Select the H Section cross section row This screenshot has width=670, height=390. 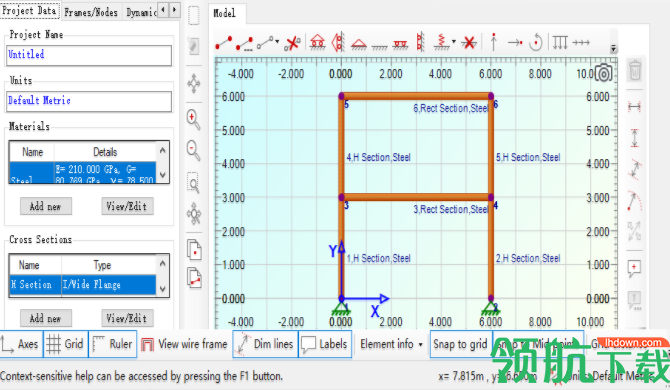(82, 284)
